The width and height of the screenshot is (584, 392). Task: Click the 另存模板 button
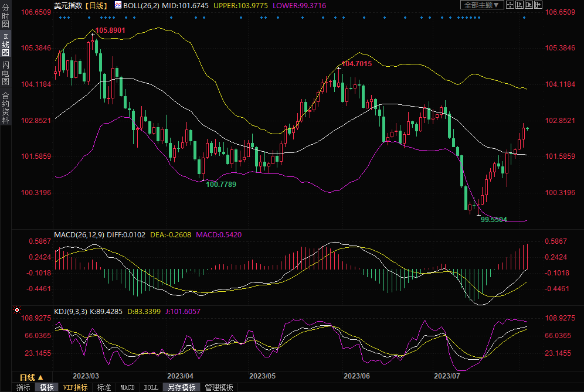(x=181, y=387)
